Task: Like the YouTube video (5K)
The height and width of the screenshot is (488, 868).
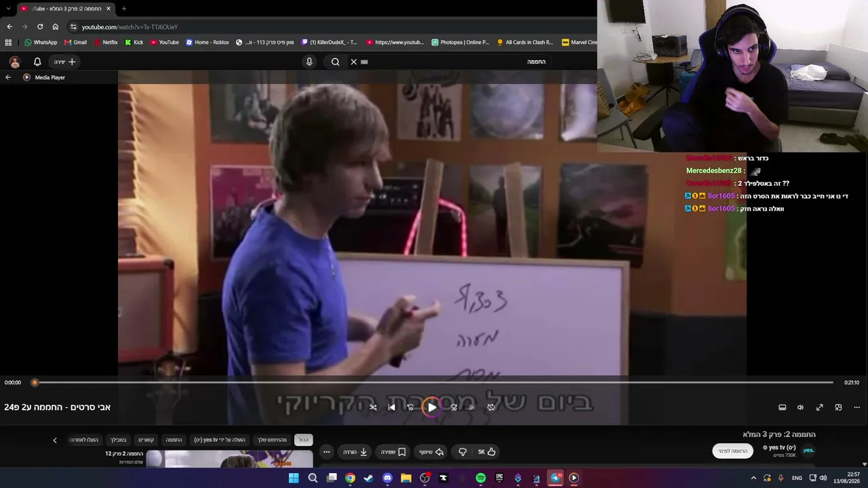Action: point(486,452)
